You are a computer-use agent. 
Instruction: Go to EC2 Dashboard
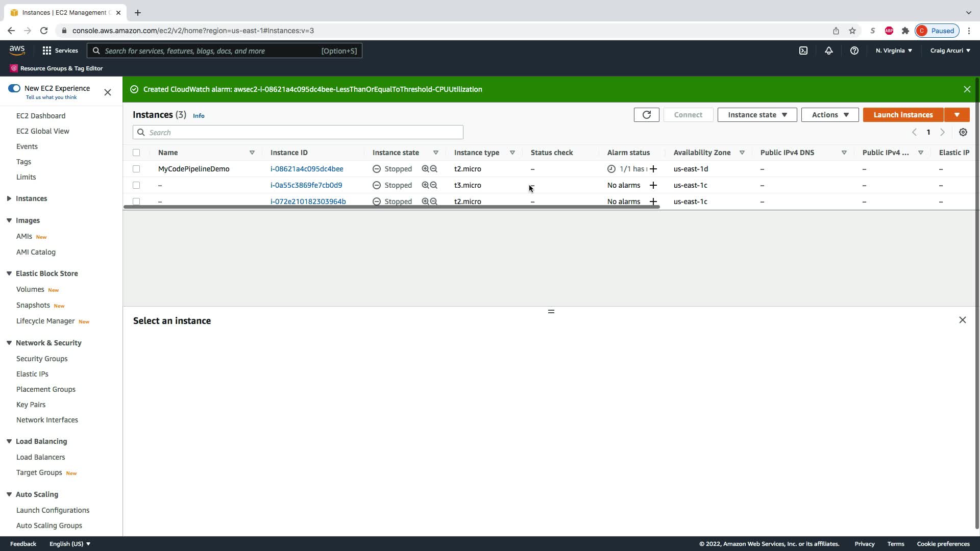[41, 116]
